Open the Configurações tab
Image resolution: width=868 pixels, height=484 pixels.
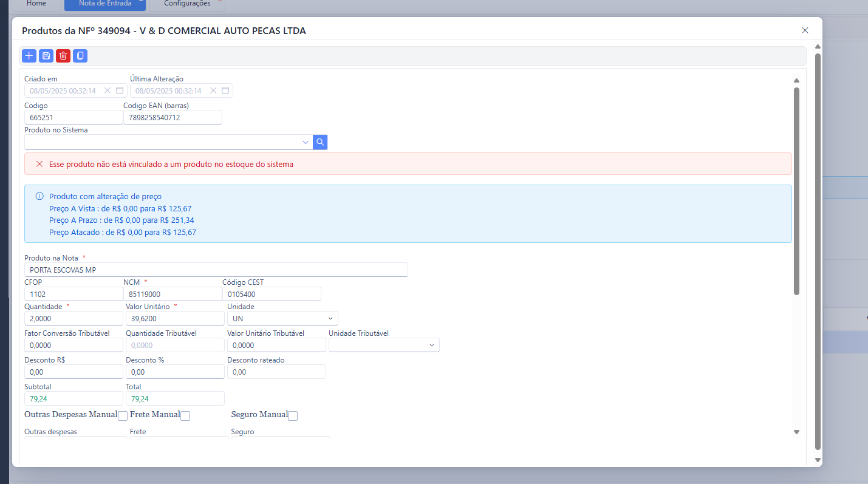pos(187,4)
